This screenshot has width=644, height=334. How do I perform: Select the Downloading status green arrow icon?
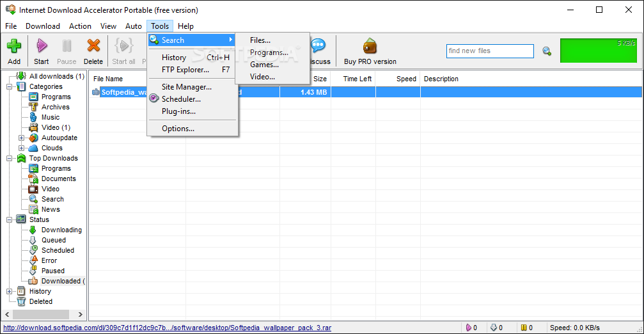point(33,230)
